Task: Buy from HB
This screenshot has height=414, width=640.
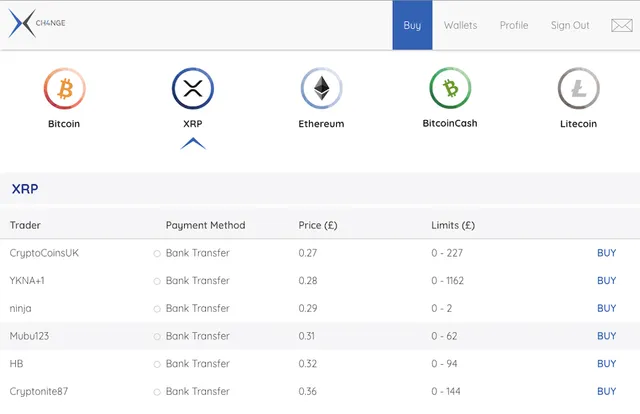Action: pos(607,364)
